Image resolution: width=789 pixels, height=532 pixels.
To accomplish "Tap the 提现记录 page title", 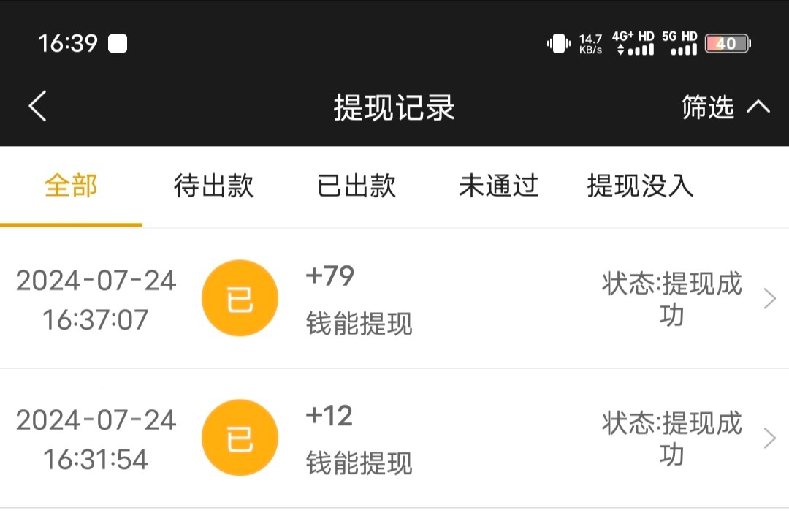I will tap(394, 107).
